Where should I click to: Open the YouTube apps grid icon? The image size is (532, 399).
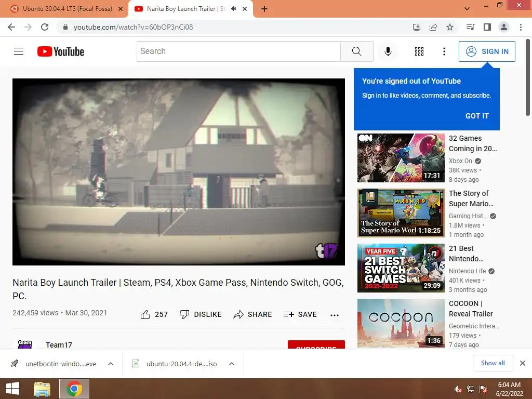coord(419,51)
